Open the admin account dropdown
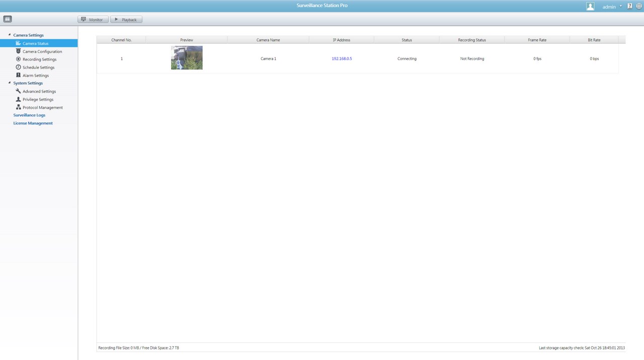The width and height of the screenshot is (644, 360). point(612,7)
